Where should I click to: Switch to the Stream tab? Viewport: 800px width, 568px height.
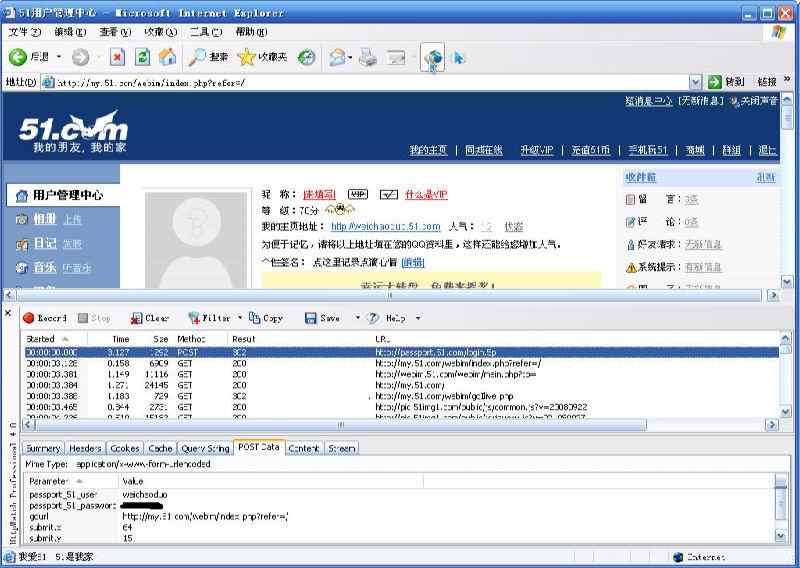coord(341,448)
